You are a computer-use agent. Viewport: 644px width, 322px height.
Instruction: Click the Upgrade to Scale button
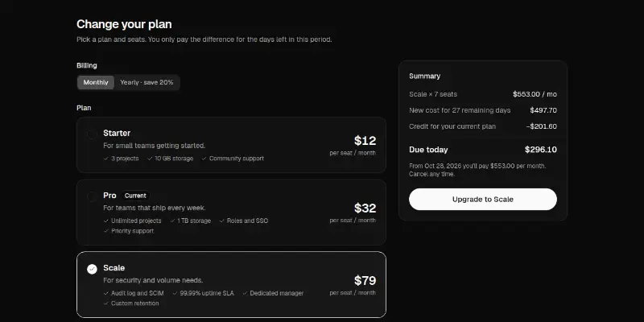[482, 199]
